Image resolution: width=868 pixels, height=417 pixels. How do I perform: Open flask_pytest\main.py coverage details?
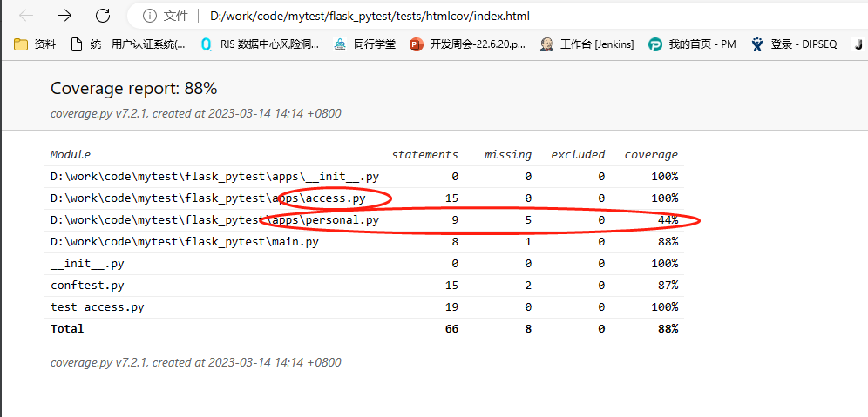[x=185, y=242]
